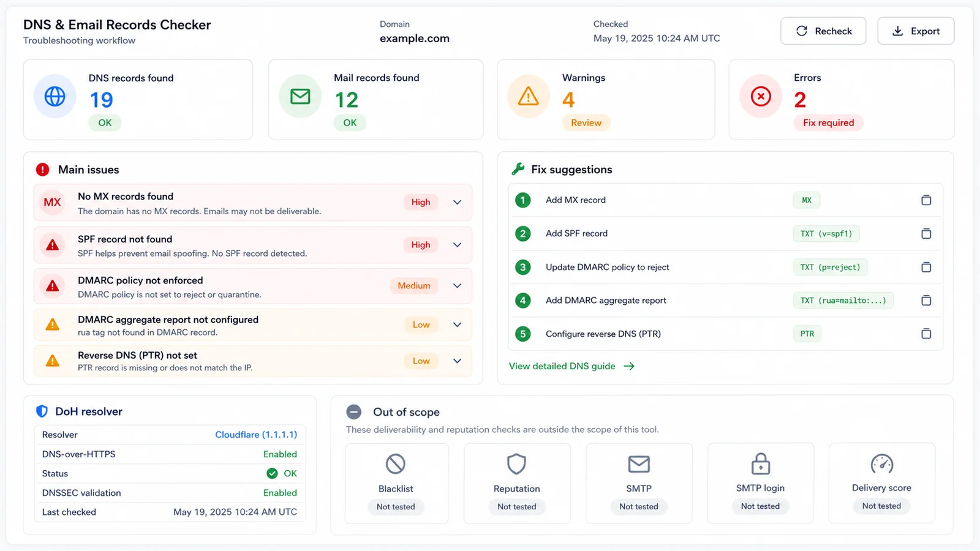Click High badge on SPF record issue
The width and height of the screenshot is (980, 551).
[x=421, y=245]
